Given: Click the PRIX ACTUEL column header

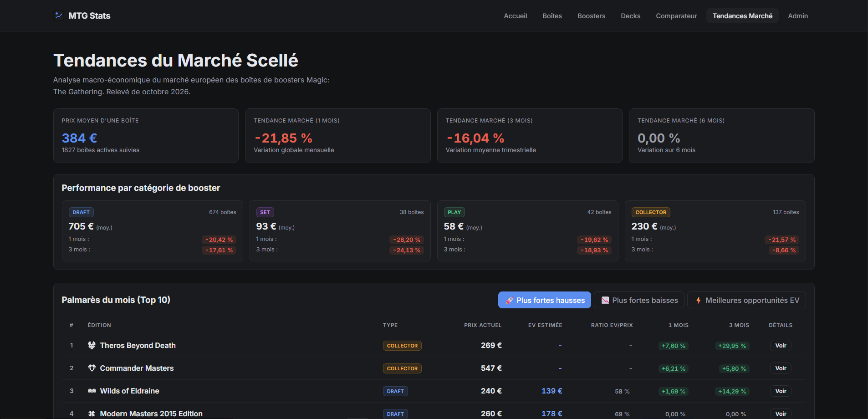Looking at the screenshot, I should click(x=483, y=325).
